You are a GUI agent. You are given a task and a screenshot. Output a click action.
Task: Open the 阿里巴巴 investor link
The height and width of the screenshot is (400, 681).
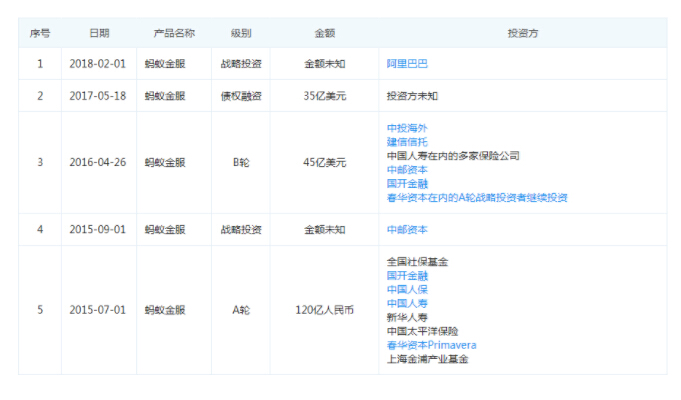[x=407, y=63]
